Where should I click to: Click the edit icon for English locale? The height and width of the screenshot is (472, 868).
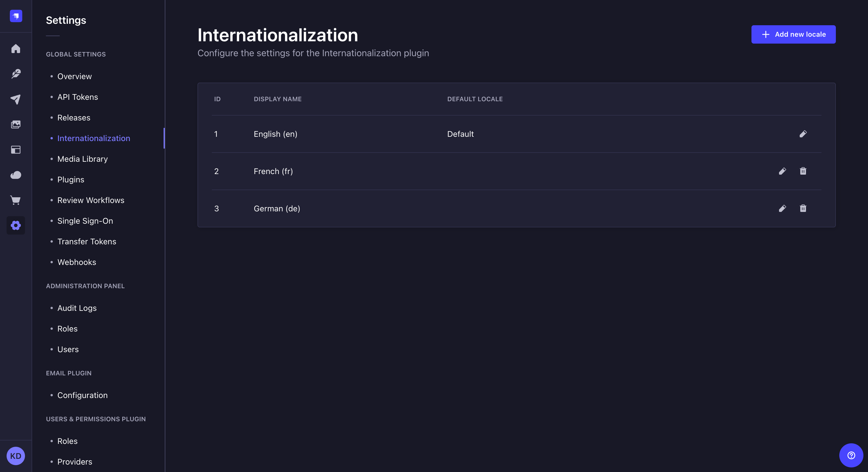pyautogui.click(x=803, y=134)
